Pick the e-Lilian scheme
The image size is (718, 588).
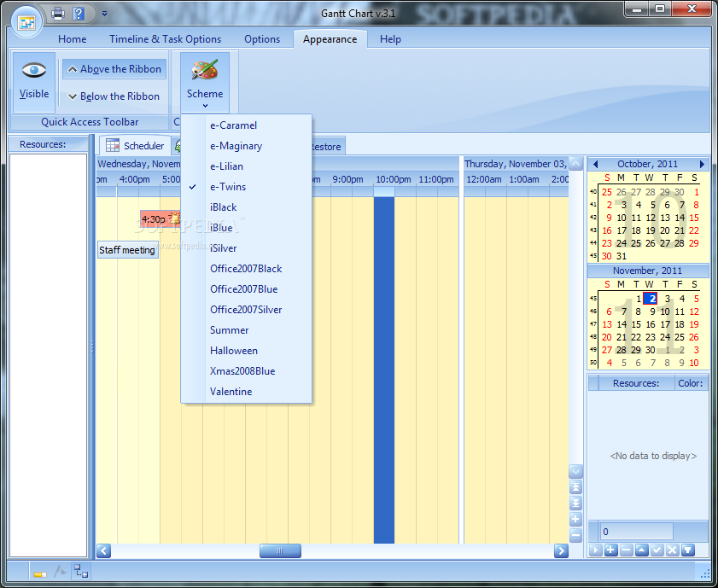coord(247,166)
